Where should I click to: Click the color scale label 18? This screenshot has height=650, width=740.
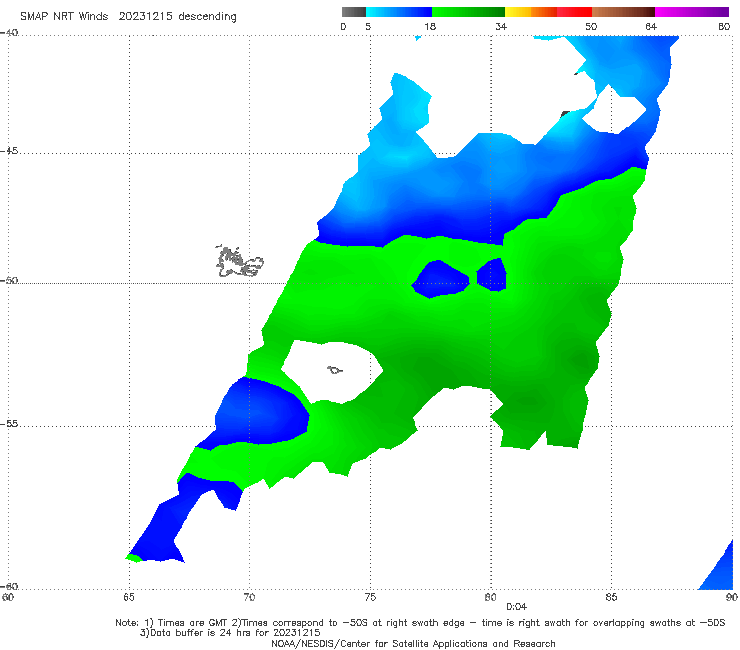(430, 26)
